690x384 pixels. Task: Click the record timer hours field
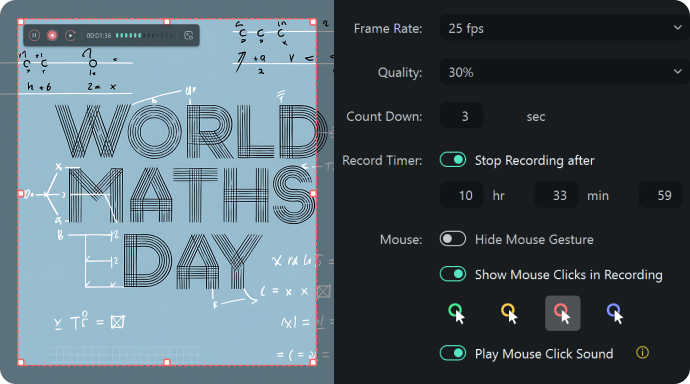click(x=462, y=195)
